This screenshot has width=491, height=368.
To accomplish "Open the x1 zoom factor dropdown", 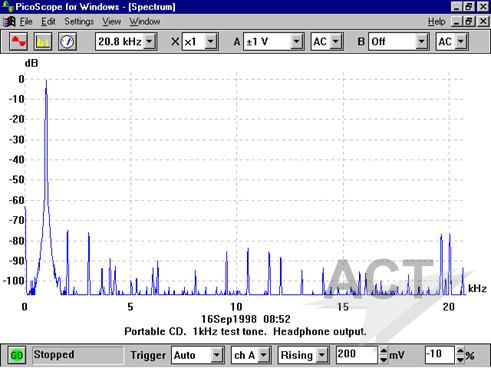I will pos(211,42).
